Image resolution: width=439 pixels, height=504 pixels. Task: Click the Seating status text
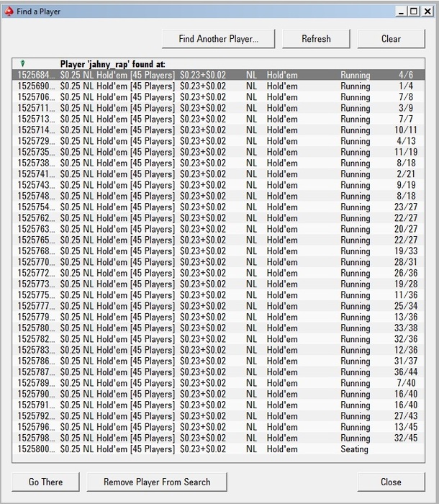point(355,449)
